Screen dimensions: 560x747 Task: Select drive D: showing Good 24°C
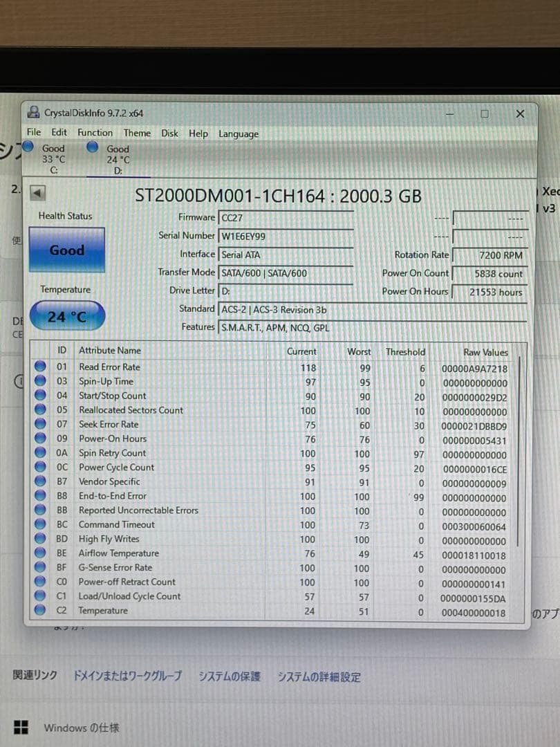[112, 156]
